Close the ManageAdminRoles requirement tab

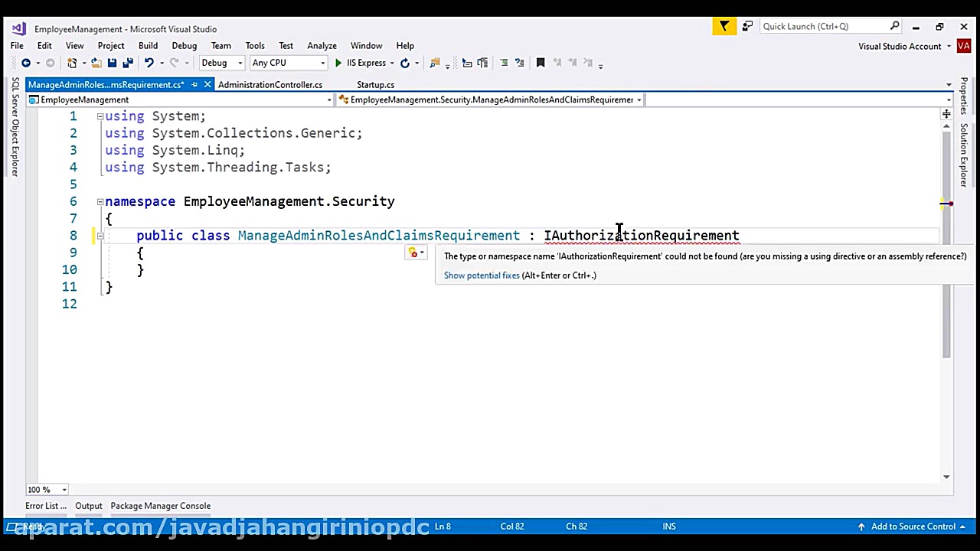point(207,84)
